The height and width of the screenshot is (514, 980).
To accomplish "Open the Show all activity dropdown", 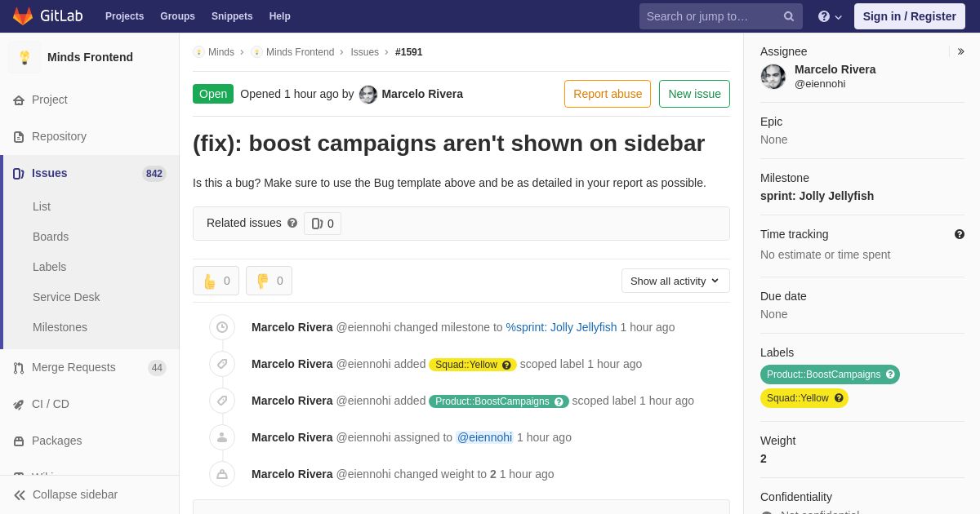I will [x=675, y=281].
